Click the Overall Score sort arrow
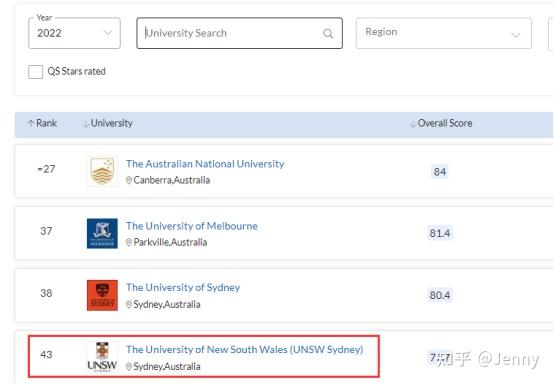 (413, 124)
